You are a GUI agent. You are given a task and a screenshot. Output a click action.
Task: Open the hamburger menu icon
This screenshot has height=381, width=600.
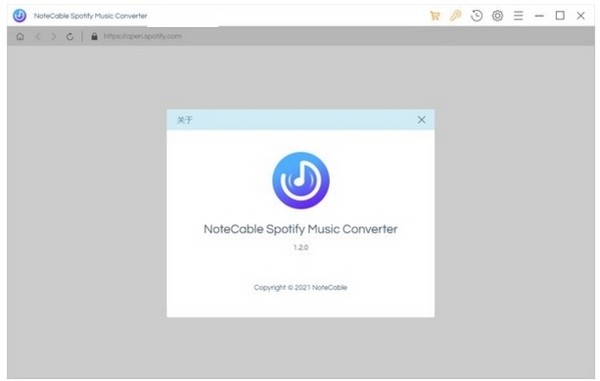point(518,16)
